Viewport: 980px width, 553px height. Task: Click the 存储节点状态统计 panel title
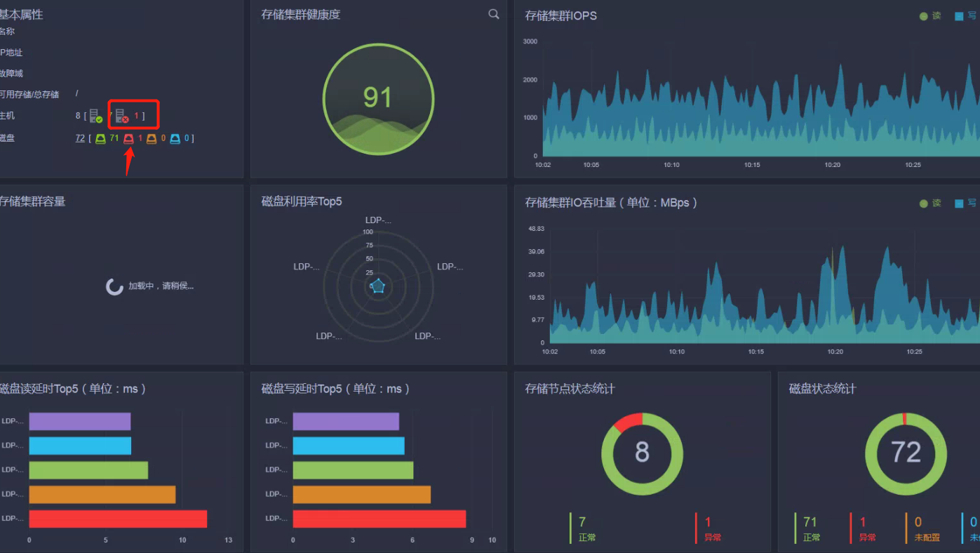pos(570,389)
